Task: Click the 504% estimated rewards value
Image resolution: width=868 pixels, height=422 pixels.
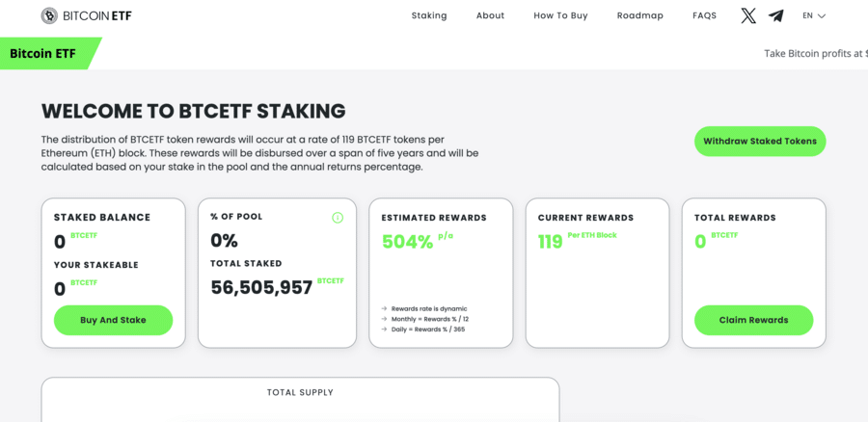Action: click(407, 242)
